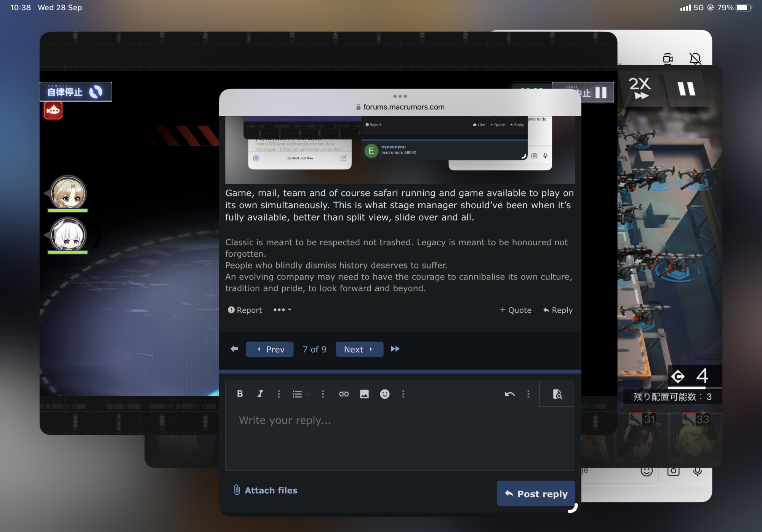Open the smilies emoji picker
The height and width of the screenshot is (532, 762).
click(x=385, y=394)
